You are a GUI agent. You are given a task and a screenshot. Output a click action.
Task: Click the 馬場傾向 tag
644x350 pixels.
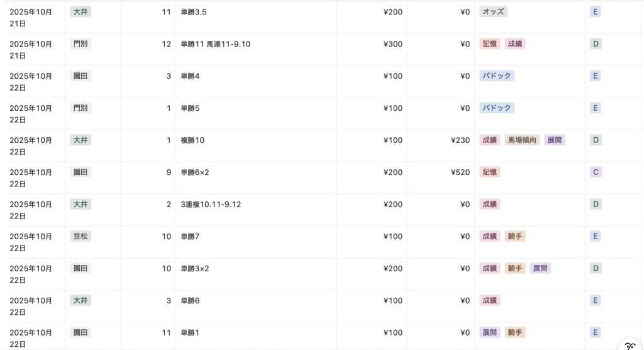[522, 140]
